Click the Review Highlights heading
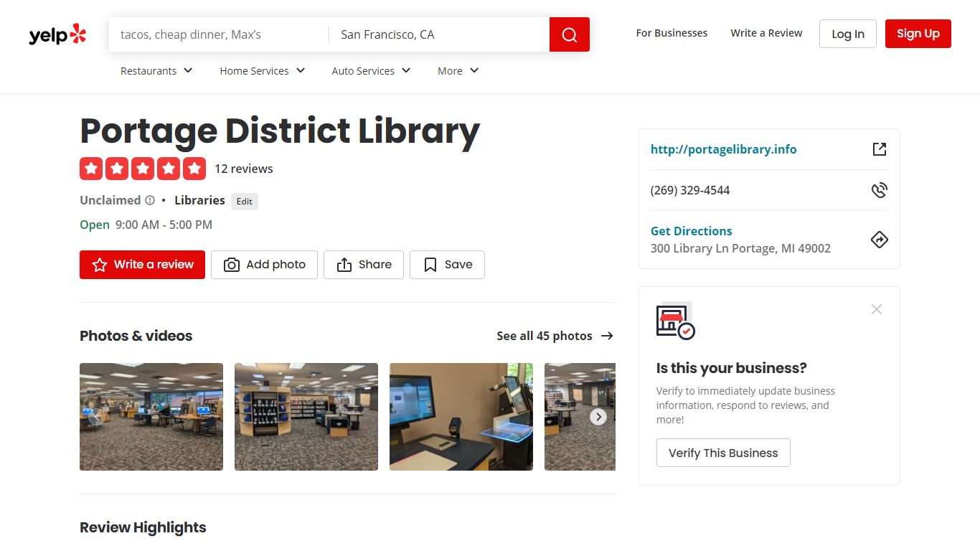This screenshot has width=980, height=551. pyautogui.click(x=143, y=527)
